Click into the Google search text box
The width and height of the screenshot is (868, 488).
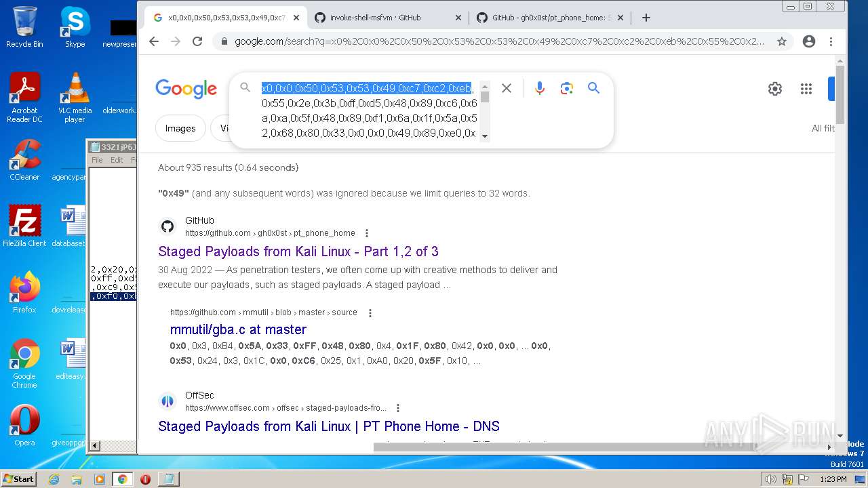pos(370,110)
